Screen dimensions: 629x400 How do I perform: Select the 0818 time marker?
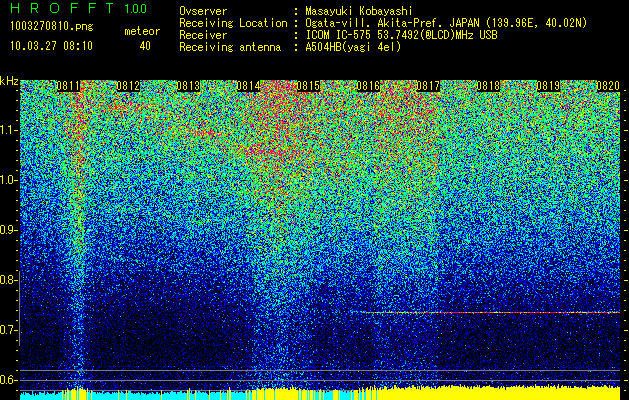click(488, 86)
